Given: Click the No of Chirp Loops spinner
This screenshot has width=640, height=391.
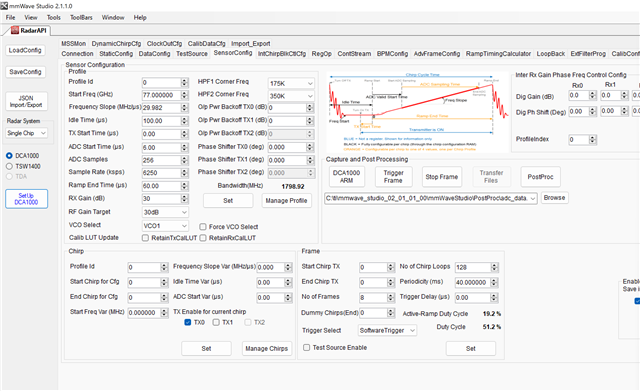Looking at the screenshot, I should (494, 267).
